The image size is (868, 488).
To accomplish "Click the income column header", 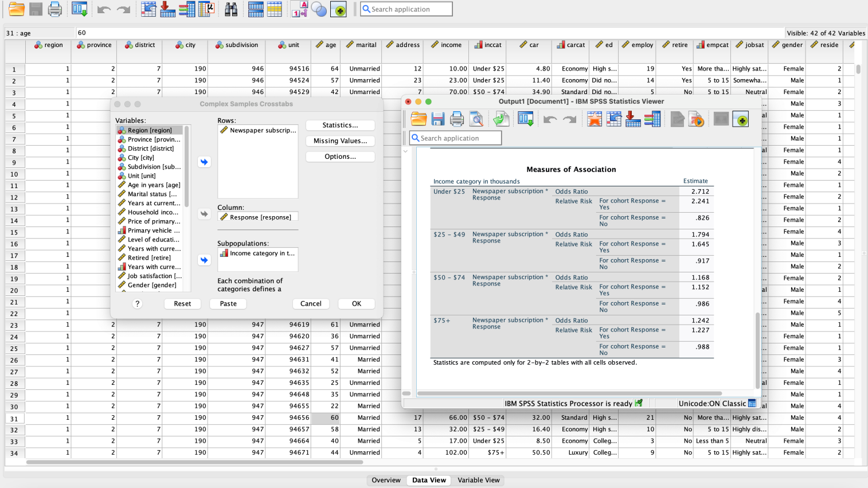I will (445, 45).
